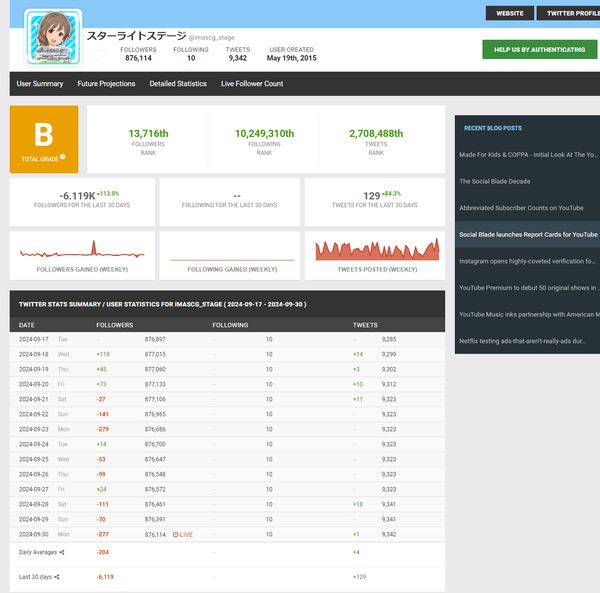The width and height of the screenshot is (600, 593).
Task: Click the -99 follower change on 2024-09-26
Action: 101,474
